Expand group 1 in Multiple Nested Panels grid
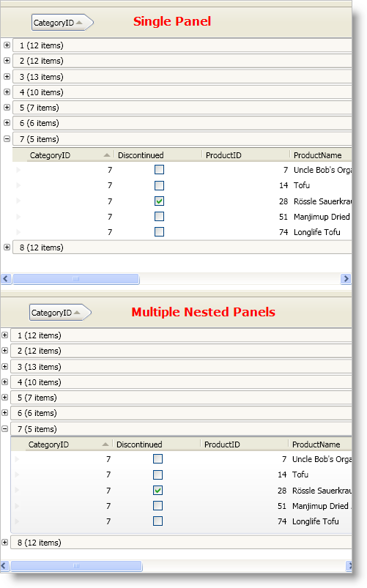 click(x=5, y=335)
